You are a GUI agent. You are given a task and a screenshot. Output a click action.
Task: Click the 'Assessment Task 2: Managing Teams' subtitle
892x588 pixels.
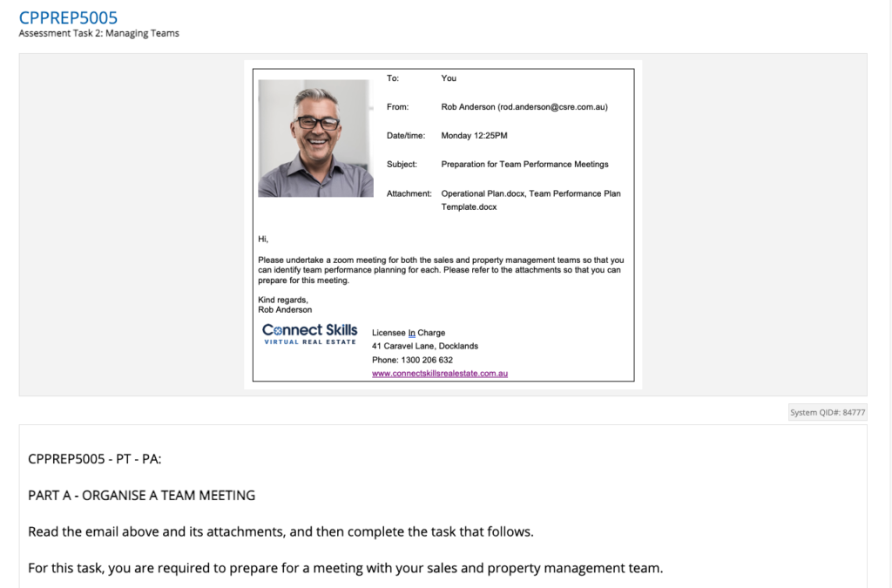[98, 34]
